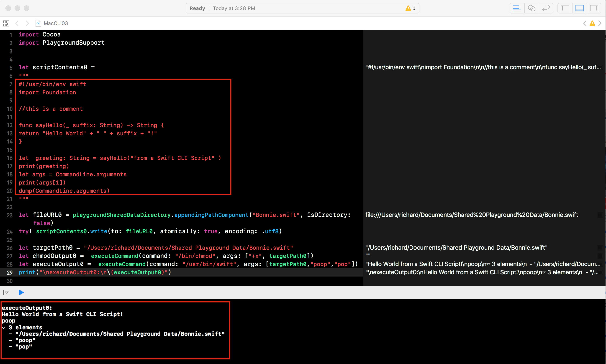The image size is (606, 364).
Task: Hide debug area using bottom-left chevron button
Action: click(x=7, y=292)
